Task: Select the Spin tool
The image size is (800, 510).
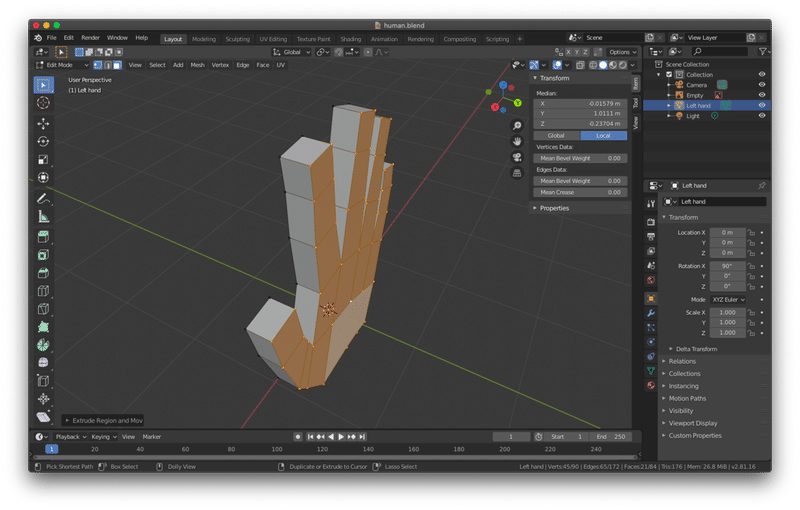Action: coord(43,345)
